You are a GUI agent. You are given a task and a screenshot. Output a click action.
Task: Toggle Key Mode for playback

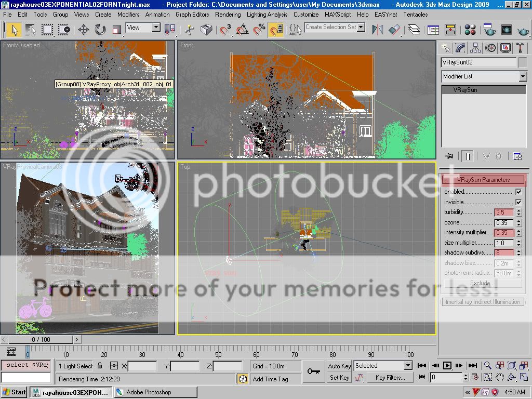point(422,377)
